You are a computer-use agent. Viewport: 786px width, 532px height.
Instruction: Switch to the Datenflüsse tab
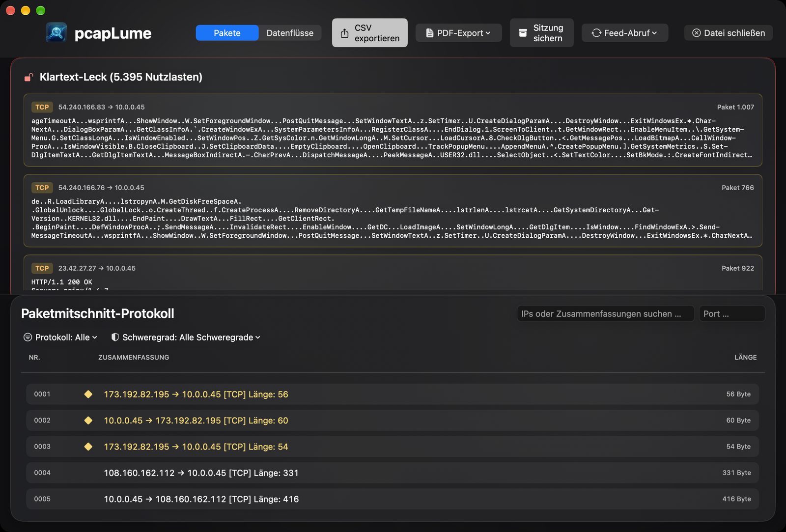coord(290,33)
